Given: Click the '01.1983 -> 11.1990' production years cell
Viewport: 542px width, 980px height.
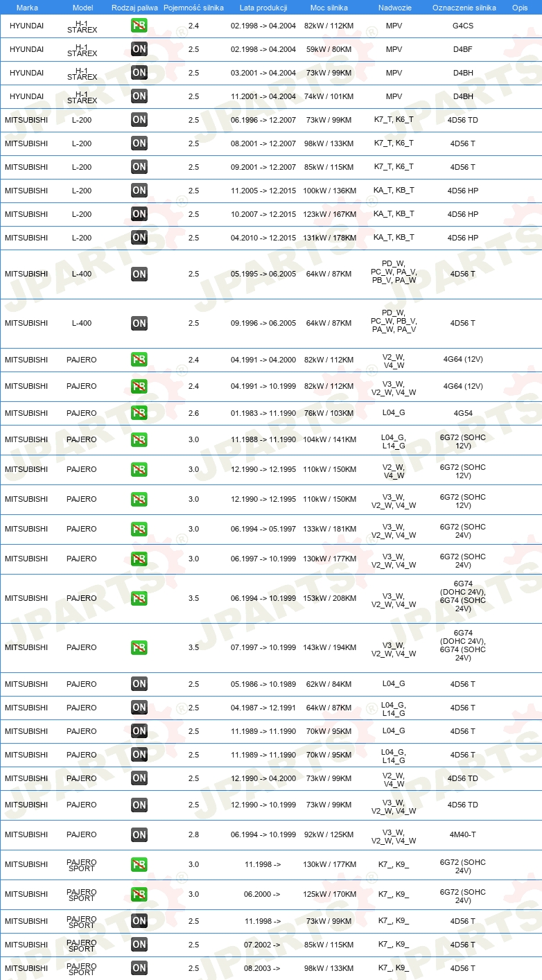Looking at the screenshot, I should [x=263, y=413].
